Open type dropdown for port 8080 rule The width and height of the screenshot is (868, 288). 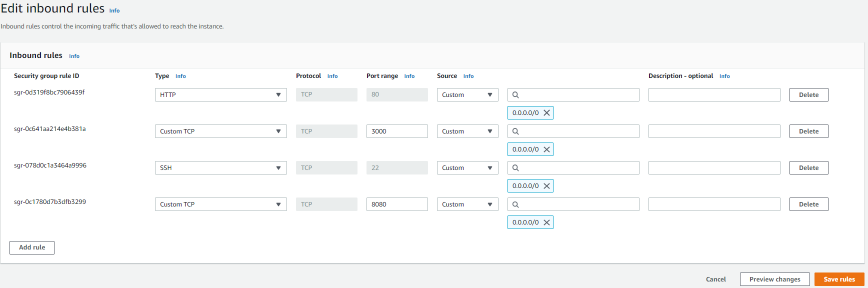click(221, 204)
